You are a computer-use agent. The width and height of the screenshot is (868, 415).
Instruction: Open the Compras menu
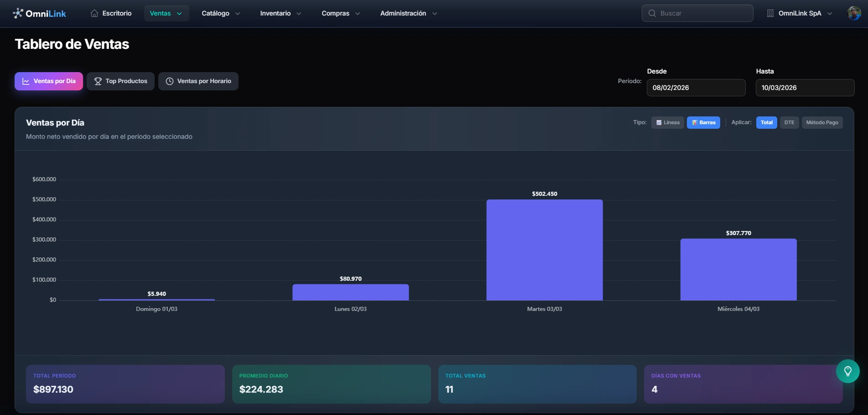(341, 13)
